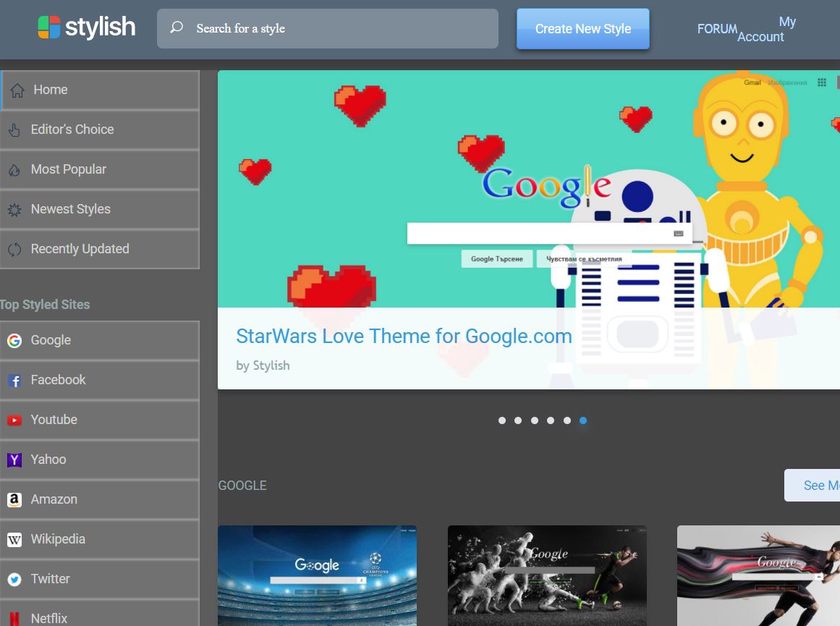The width and height of the screenshot is (840, 626).
Task: Open the Home menu item
Action: 100,90
